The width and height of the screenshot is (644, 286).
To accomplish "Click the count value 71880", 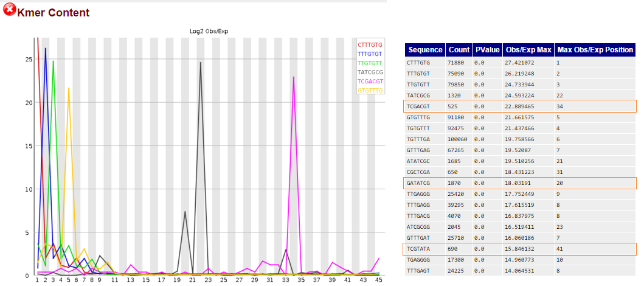I will coord(456,63).
